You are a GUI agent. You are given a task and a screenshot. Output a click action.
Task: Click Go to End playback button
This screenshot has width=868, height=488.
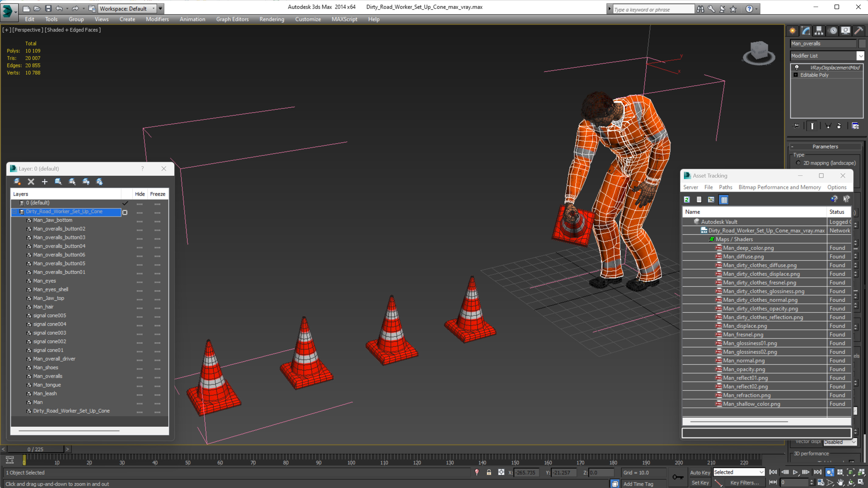tap(817, 472)
